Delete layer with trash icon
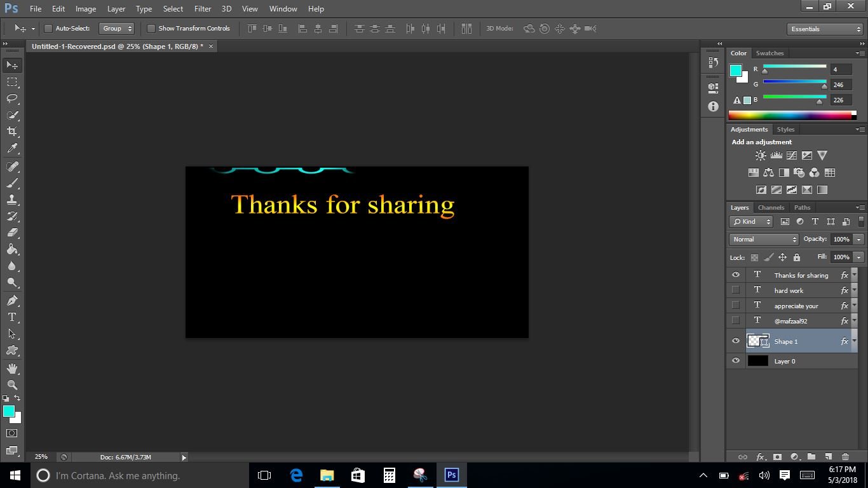Image resolution: width=868 pixels, height=488 pixels. click(x=845, y=457)
